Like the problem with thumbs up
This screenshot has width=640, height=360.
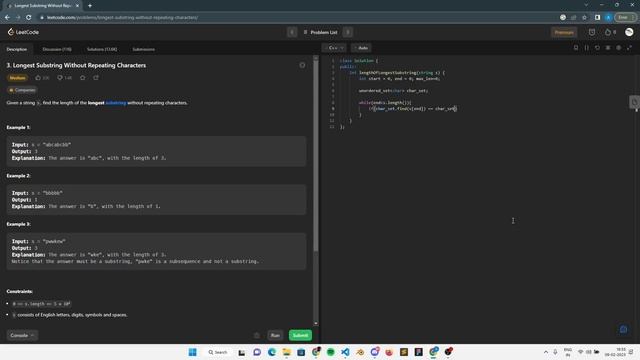coord(42,78)
